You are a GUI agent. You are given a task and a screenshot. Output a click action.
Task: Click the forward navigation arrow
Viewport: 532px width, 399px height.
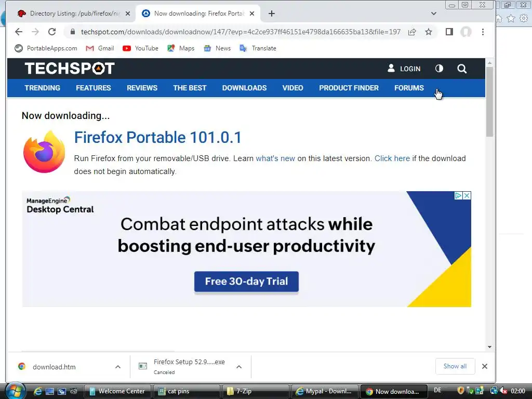click(35, 32)
